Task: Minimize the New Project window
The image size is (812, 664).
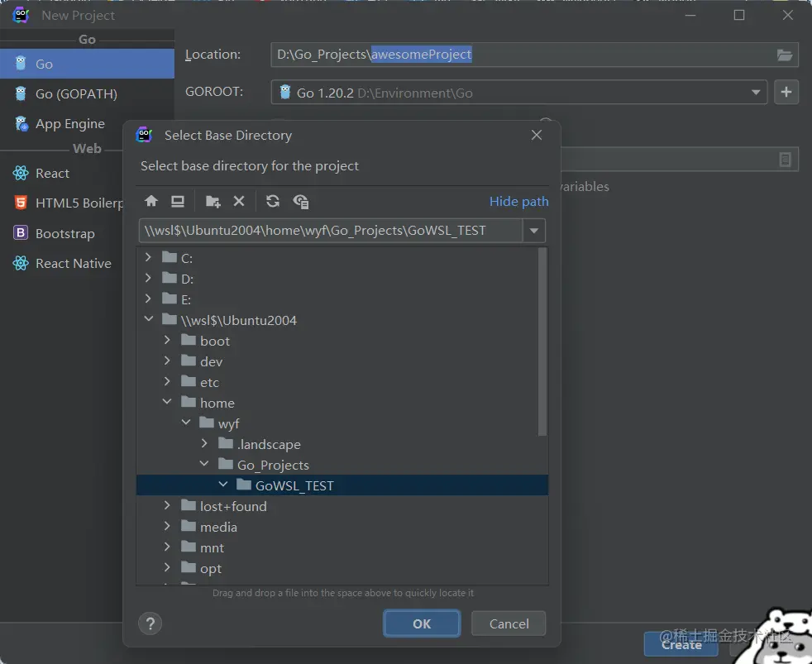Action: pos(690,15)
